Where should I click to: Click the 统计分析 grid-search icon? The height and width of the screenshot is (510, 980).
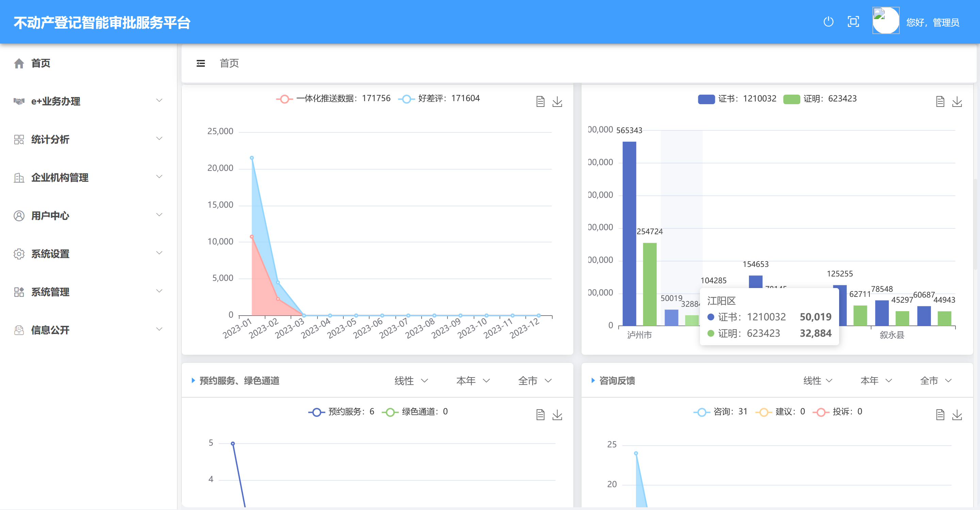click(x=19, y=139)
